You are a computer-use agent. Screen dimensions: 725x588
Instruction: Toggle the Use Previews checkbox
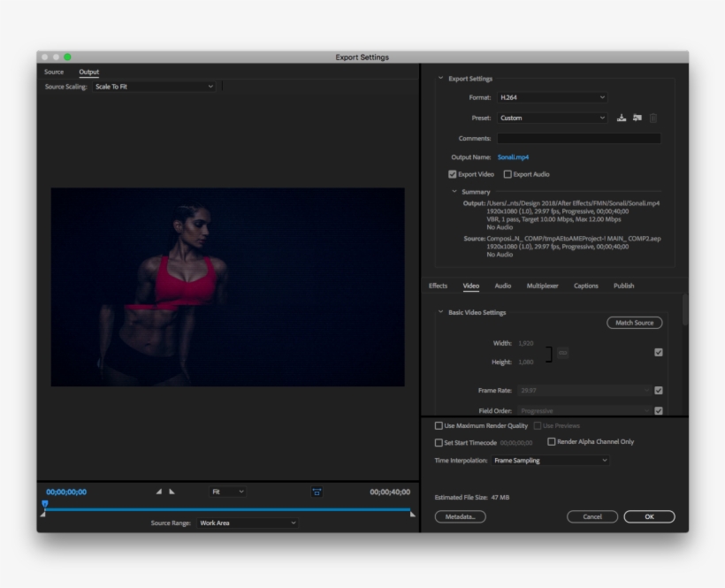pos(538,425)
